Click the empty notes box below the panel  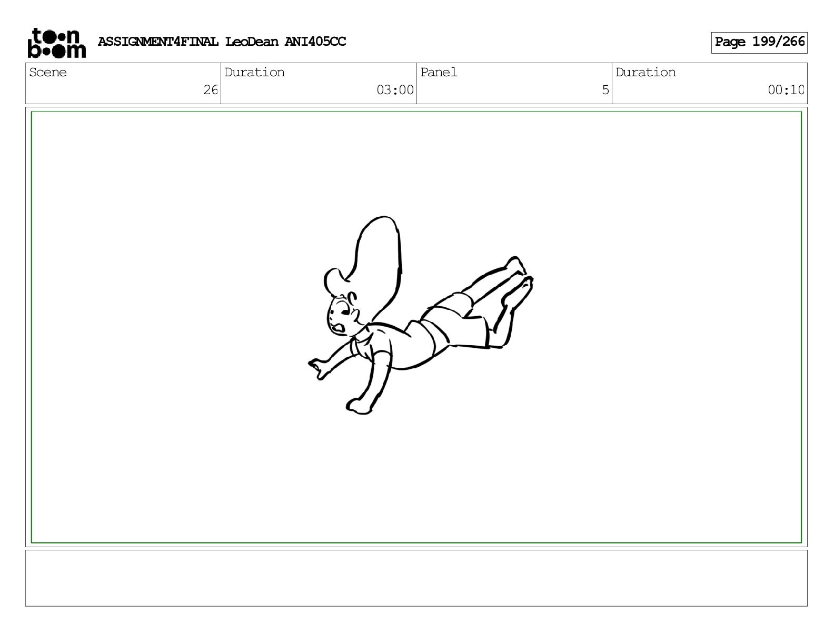coord(416,578)
